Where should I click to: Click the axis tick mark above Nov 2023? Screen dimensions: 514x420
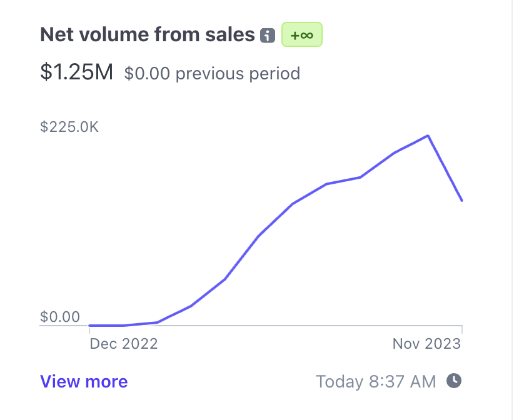pyautogui.click(x=461, y=329)
